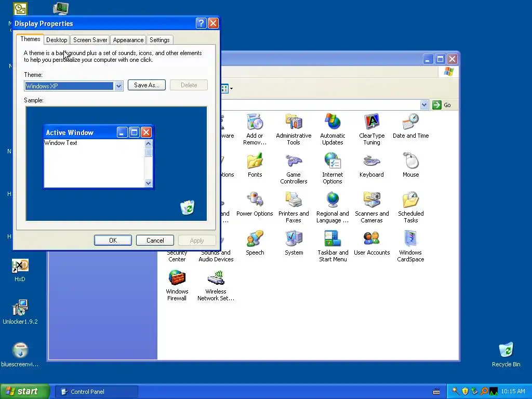Open ClearType Tuning icon
The width and height of the screenshot is (532, 399).
coord(372,122)
